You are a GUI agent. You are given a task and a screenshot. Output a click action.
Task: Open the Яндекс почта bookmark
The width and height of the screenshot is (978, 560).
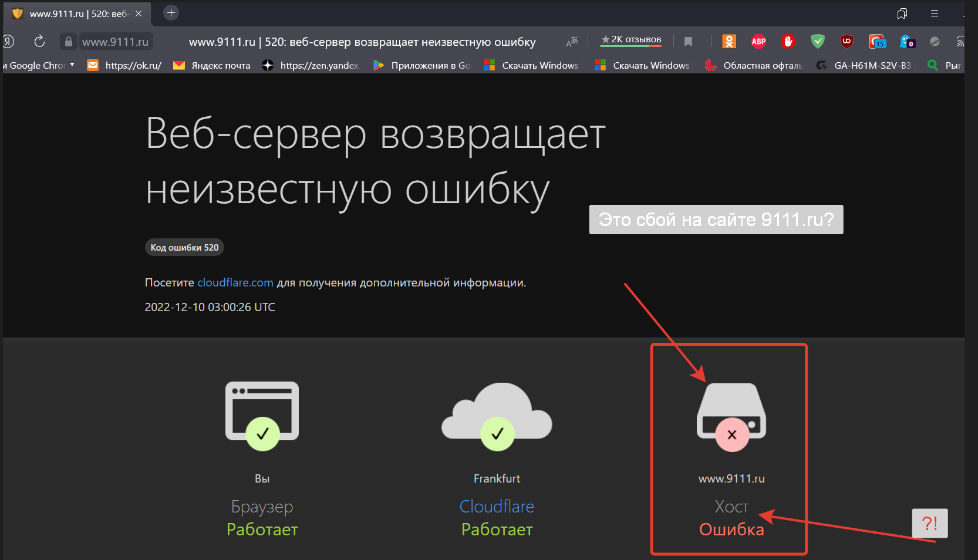pyautogui.click(x=211, y=65)
